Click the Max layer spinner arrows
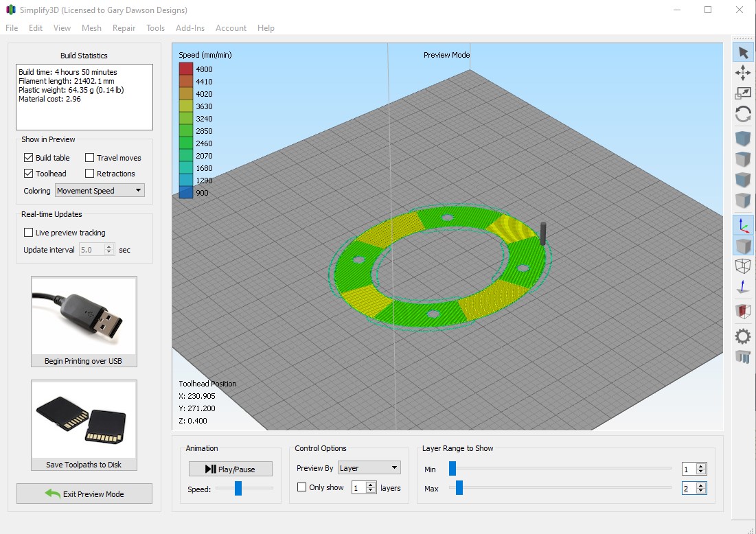The width and height of the screenshot is (756, 534). pyautogui.click(x=702, y=488)
